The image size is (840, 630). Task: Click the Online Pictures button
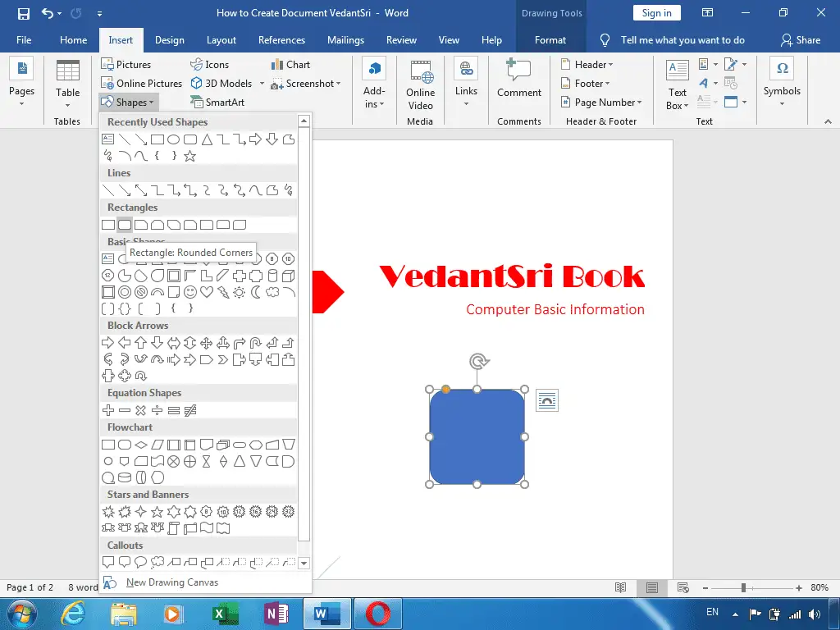point(141,84)
